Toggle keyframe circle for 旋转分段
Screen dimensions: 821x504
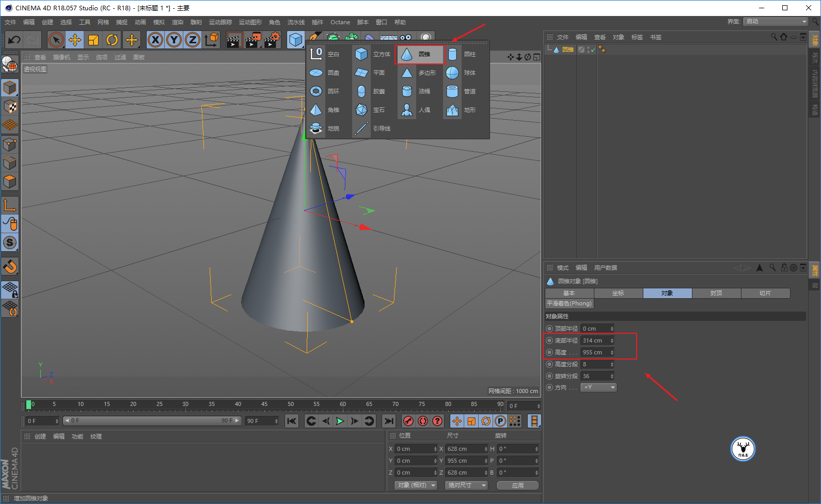(x=549, y=376)
